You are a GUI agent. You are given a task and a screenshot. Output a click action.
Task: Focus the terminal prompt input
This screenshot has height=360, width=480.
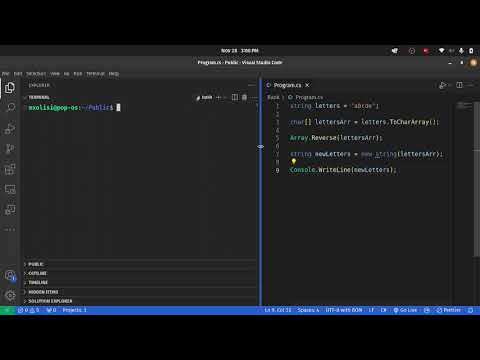[118, 108]
